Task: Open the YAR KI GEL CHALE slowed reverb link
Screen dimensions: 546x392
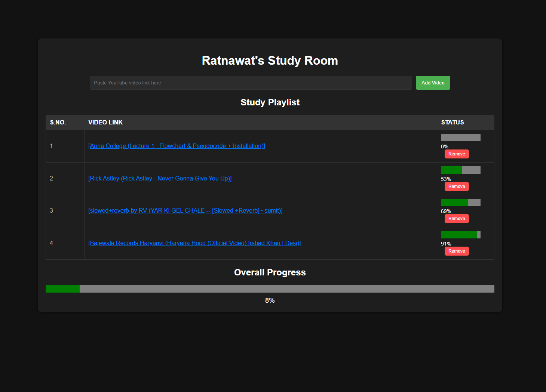Action: pos(185,211)
